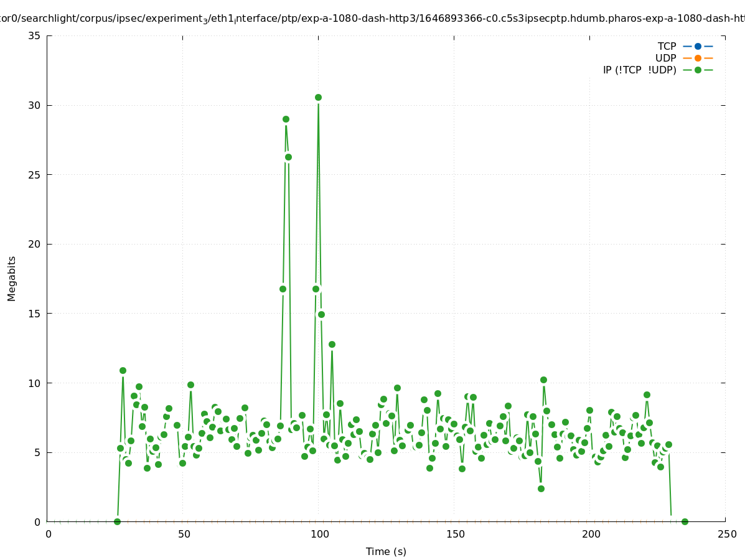745x560 pixels.
Task: Click the 250 tick on the x-axis
Action: (726, 534)
